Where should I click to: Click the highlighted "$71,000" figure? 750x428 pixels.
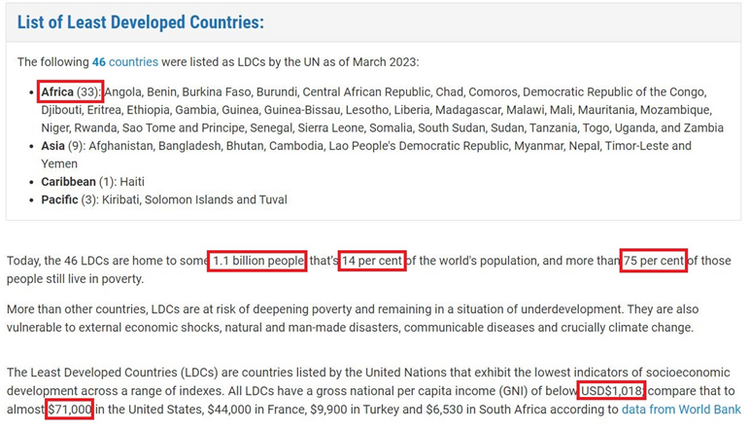click(x=70, y=410)
